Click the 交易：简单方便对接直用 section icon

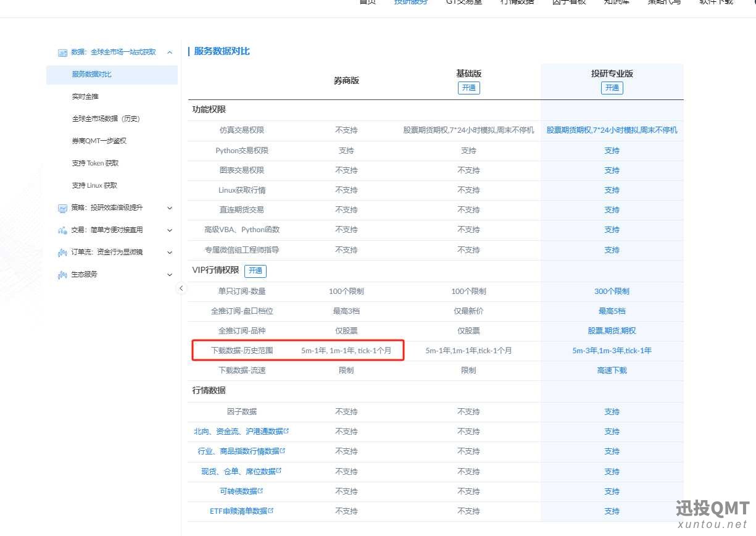(x=62, y=230)
